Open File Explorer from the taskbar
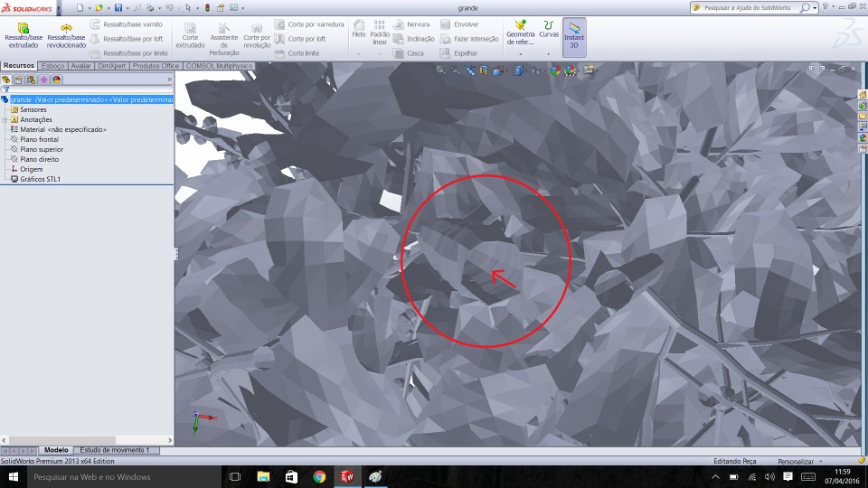Screen dimensions: 868x488 point(263,476)
